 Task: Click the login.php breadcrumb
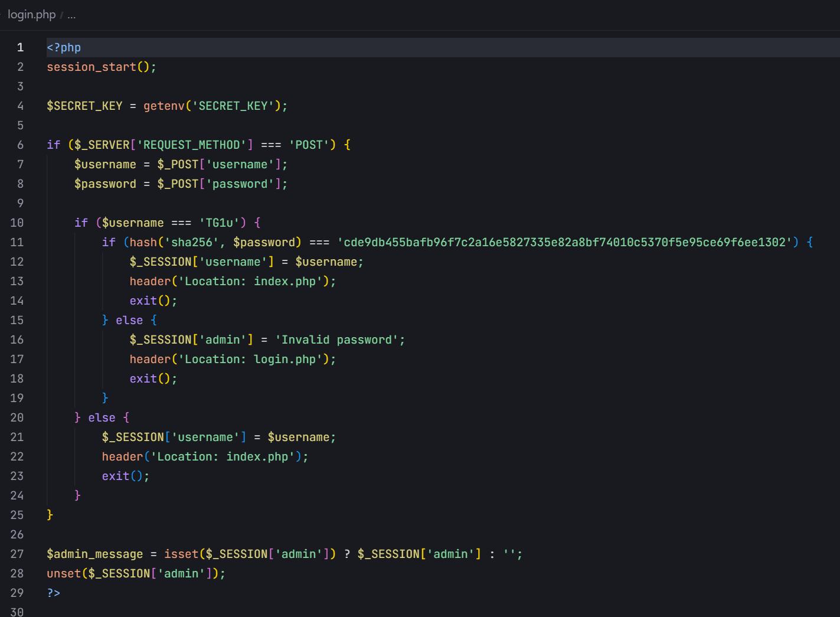(31, 14)
